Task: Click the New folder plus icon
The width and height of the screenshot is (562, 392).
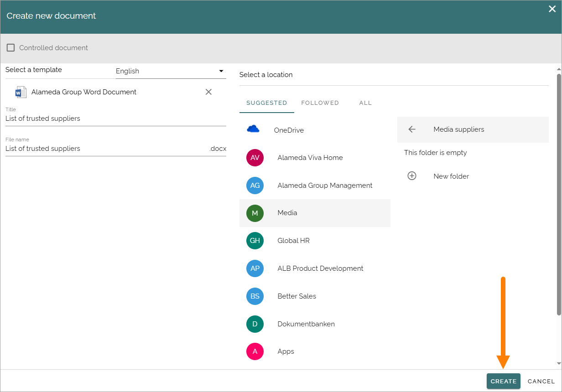Action: tap(412, 176)
